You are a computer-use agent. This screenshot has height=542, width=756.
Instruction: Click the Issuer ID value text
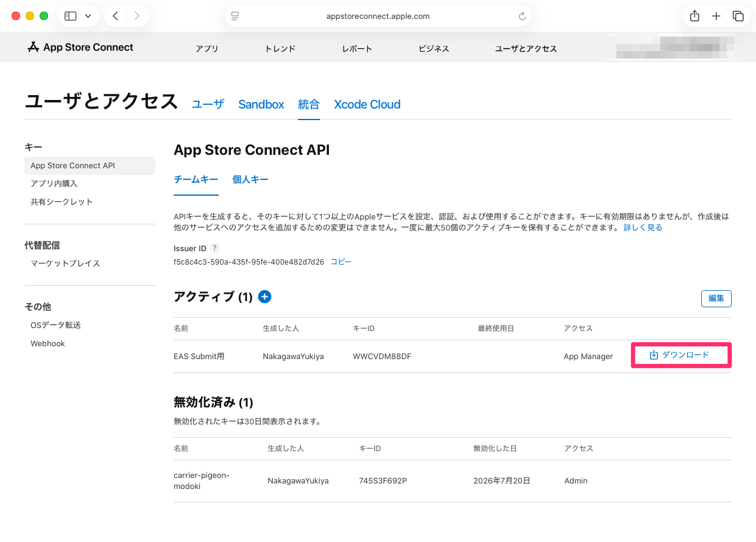point(249,262)
